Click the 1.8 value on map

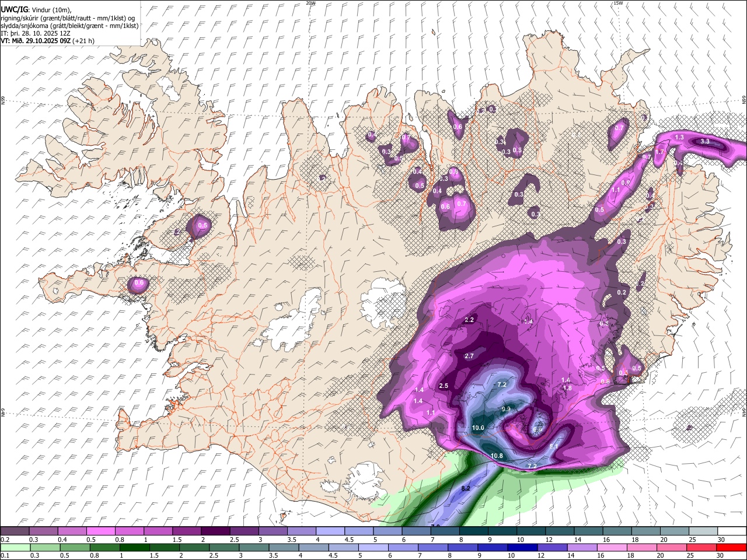[x=567, y=387]
